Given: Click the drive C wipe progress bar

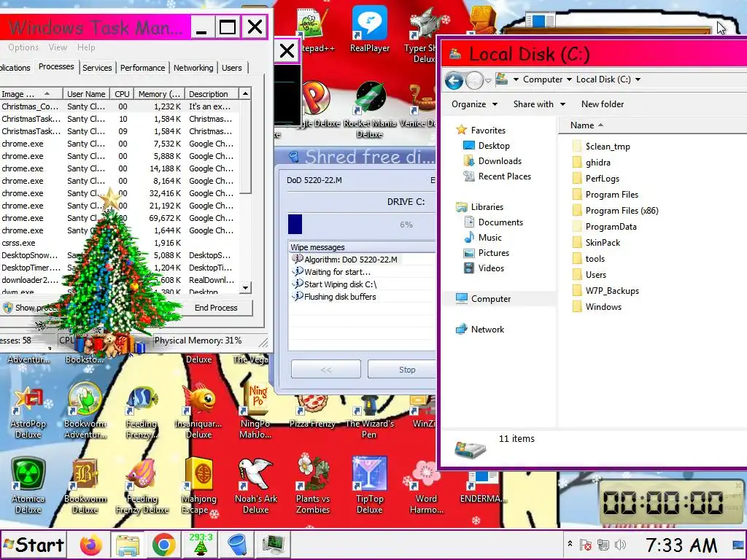Looking at the screenshot, I should [x=362, y=225].
